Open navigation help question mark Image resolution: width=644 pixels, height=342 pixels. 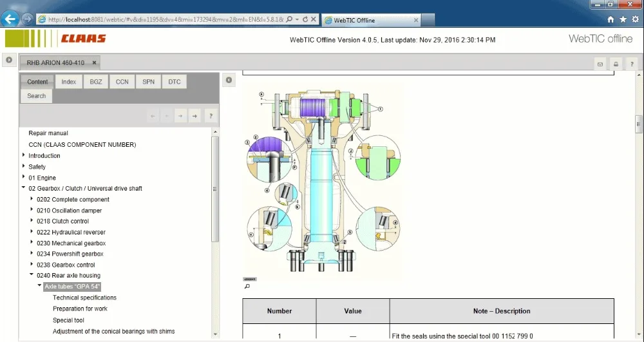pyautogui.click(x=211, y=116)
